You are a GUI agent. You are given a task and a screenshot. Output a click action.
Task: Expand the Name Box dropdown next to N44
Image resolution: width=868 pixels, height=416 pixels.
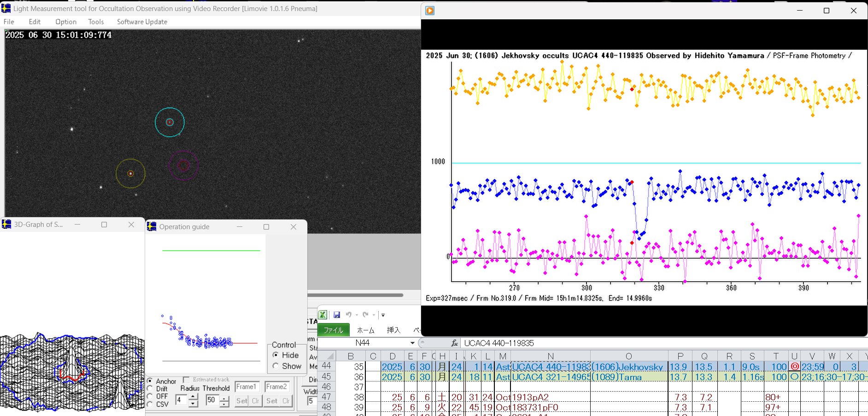(x=412, y=343)
